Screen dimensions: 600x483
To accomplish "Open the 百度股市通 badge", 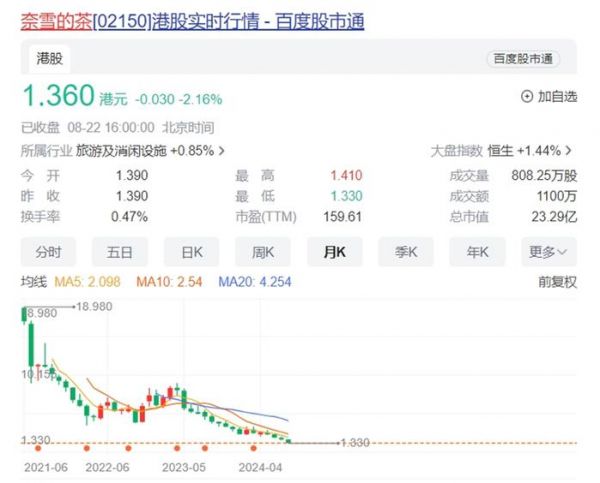I will click(524, 60).
